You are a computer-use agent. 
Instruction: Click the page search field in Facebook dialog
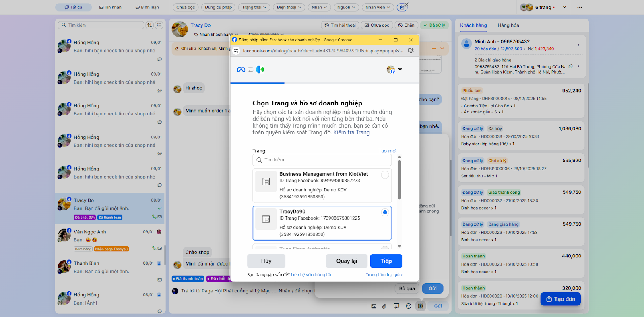[x=322, y=160]
